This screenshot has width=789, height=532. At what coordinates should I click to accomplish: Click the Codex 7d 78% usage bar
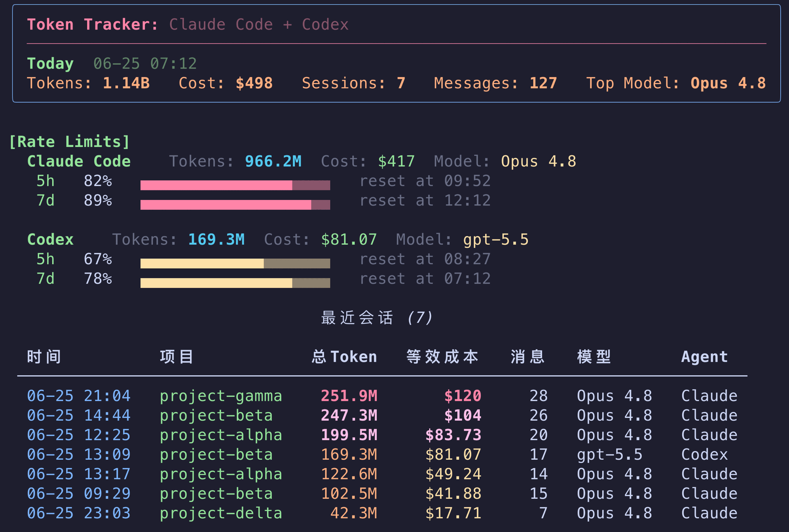tap(235, 283)
